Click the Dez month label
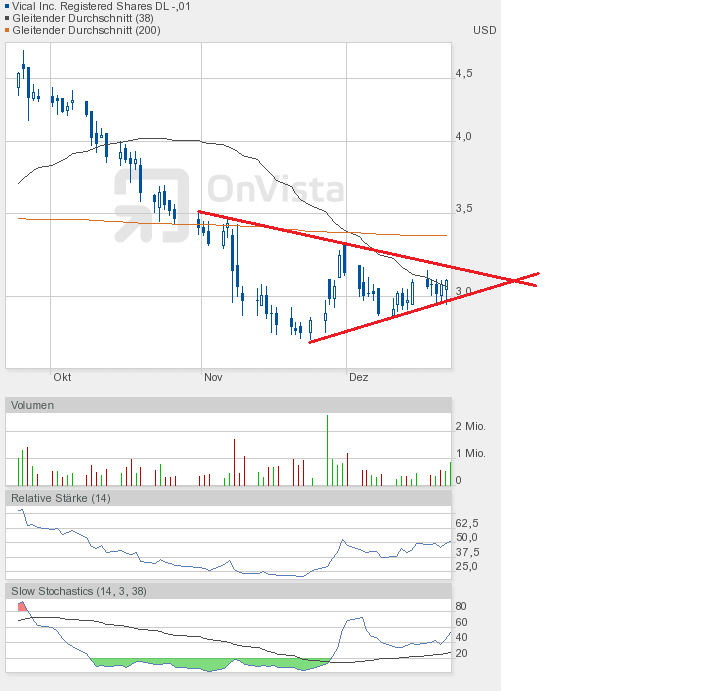 [x=358, y=377]
